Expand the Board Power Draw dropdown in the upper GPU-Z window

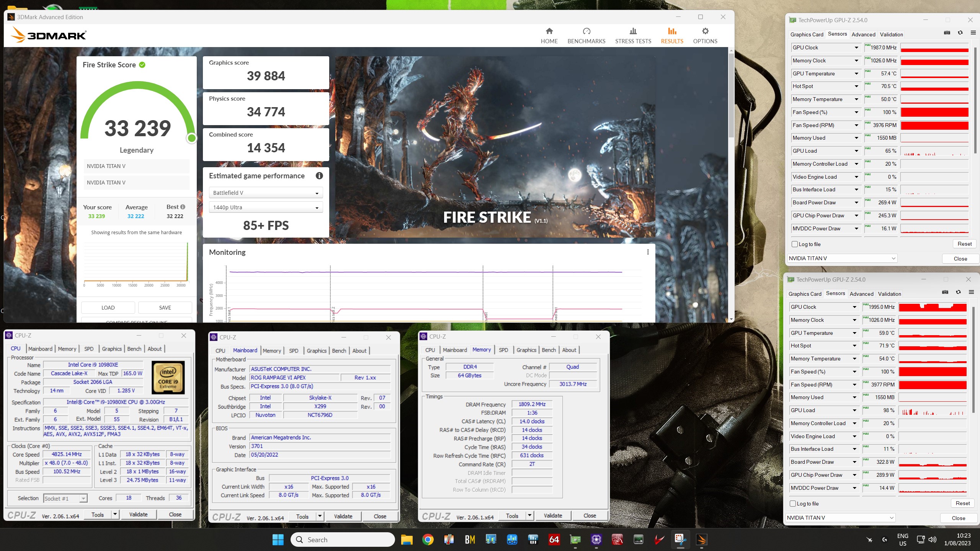(x=856, y=203)
